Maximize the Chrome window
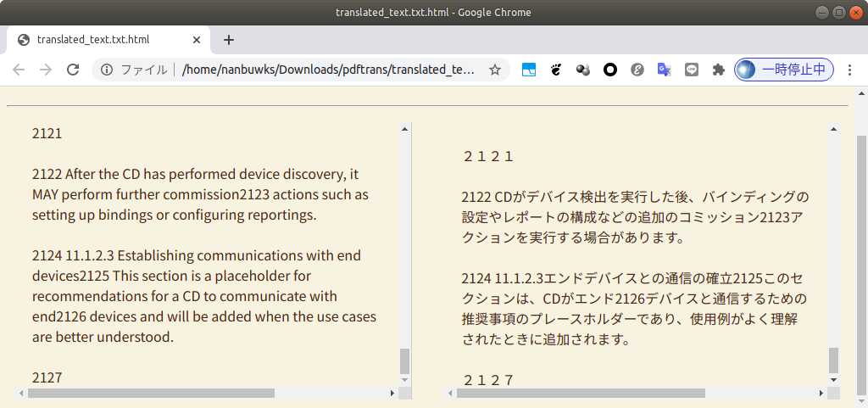The height and width of the screenshot is (408, 868). [x=838, y=12]
